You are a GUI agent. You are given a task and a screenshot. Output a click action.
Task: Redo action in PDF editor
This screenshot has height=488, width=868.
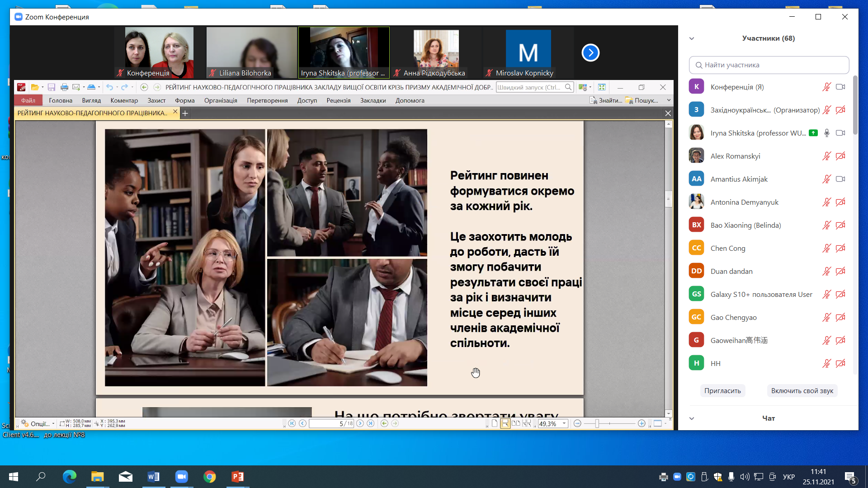pos(124,87)
